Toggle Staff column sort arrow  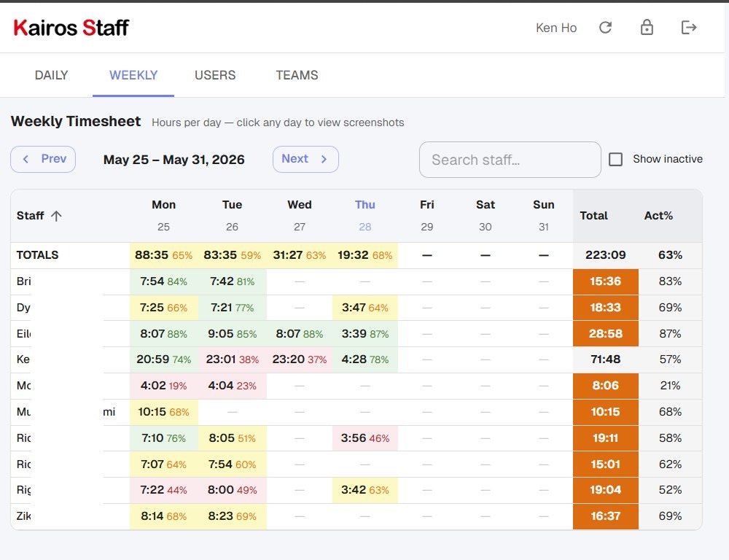(56, 216)
